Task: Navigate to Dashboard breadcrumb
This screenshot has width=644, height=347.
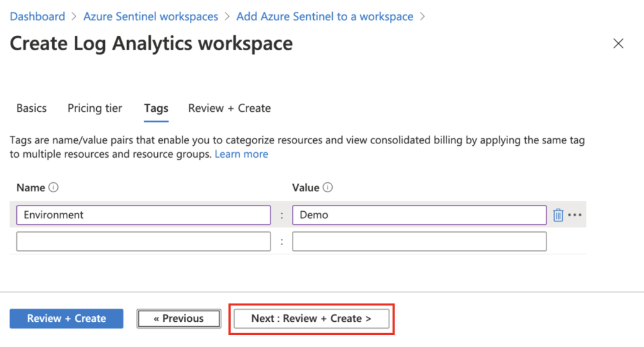Action: pos(37,16)
